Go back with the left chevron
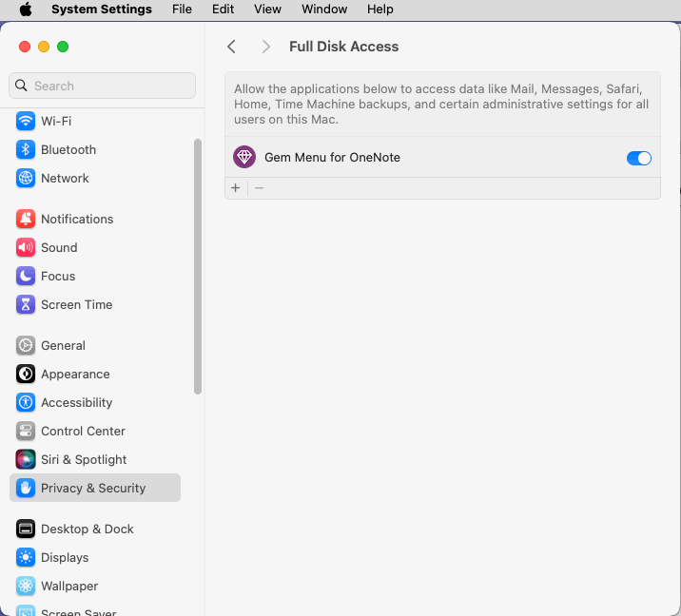Viewport: 681px width, 616px height. (231, 47)
